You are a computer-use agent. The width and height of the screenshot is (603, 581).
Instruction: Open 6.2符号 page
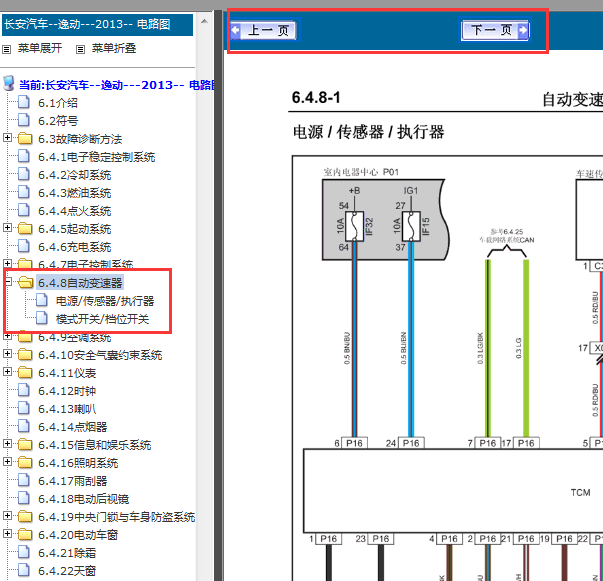[58, 121]
